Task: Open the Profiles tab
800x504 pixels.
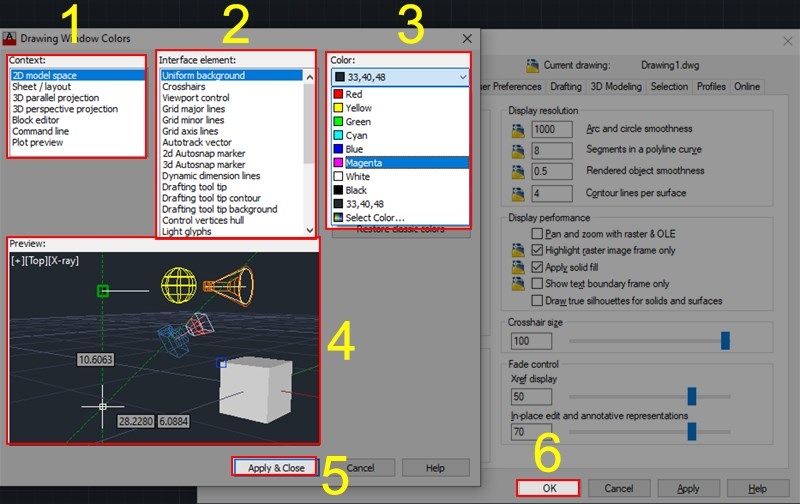Action: point(711,87)
